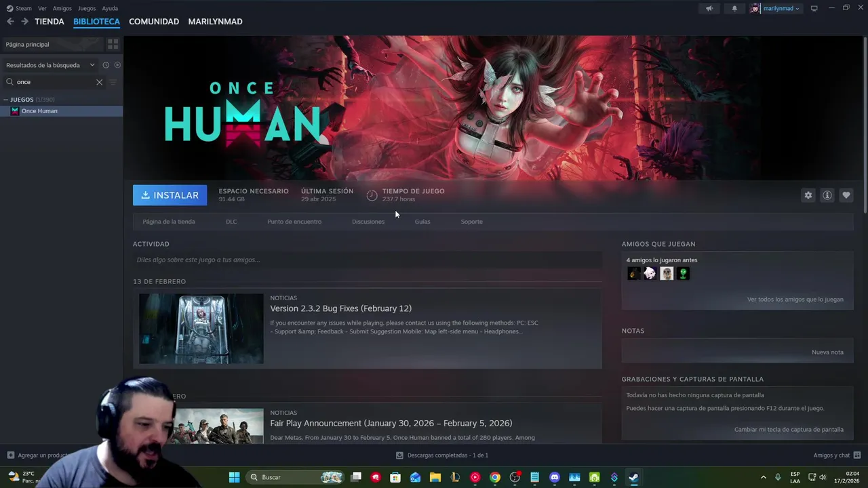Click 'Ver todos los amigos que lo juegan'
The width and height of the screenshot is (868, 488).
(795, 300)
